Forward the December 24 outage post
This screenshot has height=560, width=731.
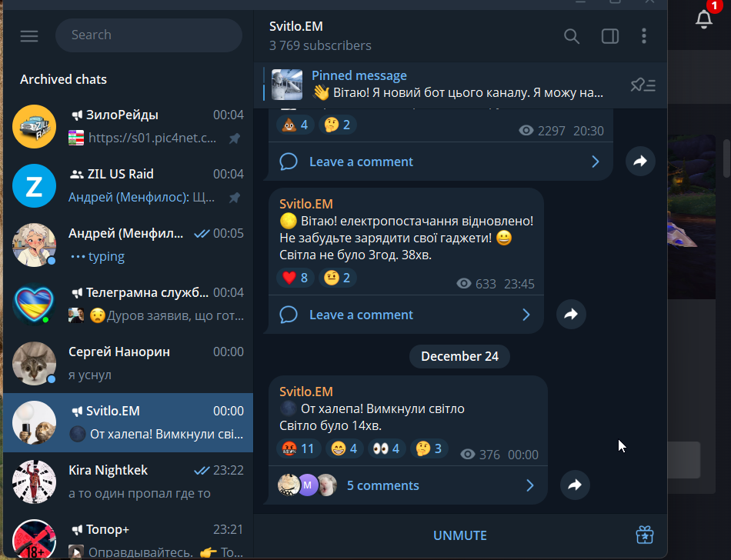click(x=575, y=485)
